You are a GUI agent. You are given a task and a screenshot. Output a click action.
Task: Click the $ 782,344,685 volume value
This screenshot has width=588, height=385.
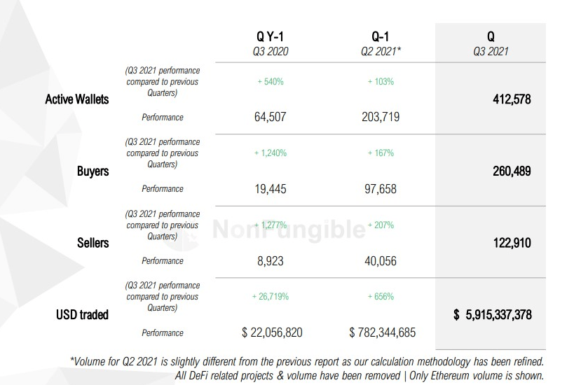click(382, 332)
